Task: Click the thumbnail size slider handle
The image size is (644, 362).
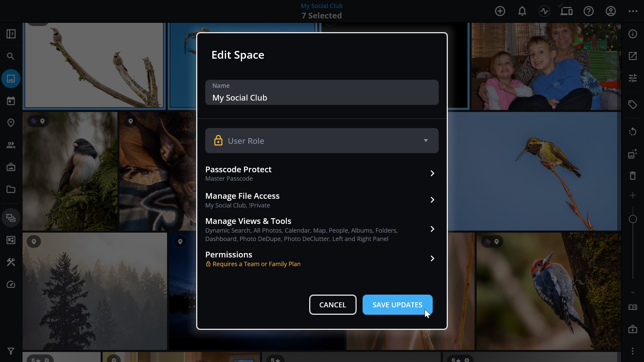Action: pos(633,219)
